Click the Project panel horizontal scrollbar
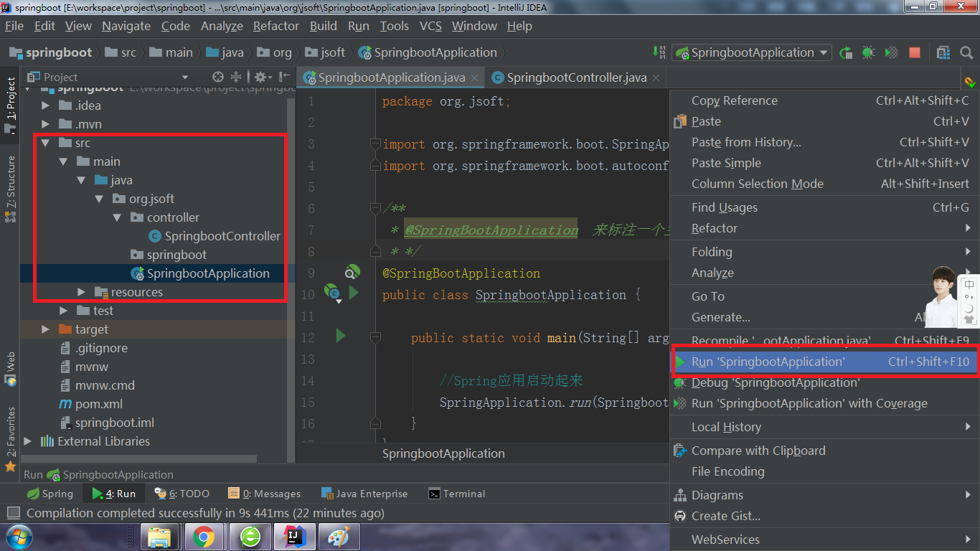 pyautogui.click(x=138, y=458)
